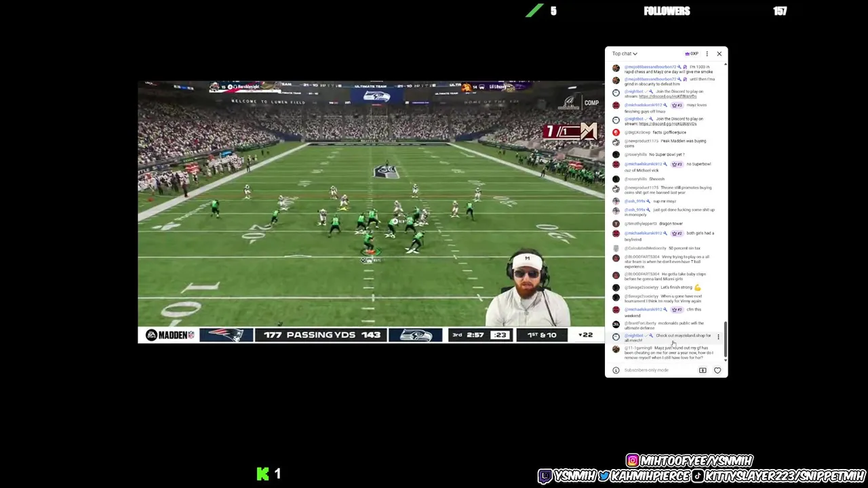The height and width of the screenshot is (488, 868).
Task: Click username @BigEKc0cwp
Action: click(x=637, y=132)
